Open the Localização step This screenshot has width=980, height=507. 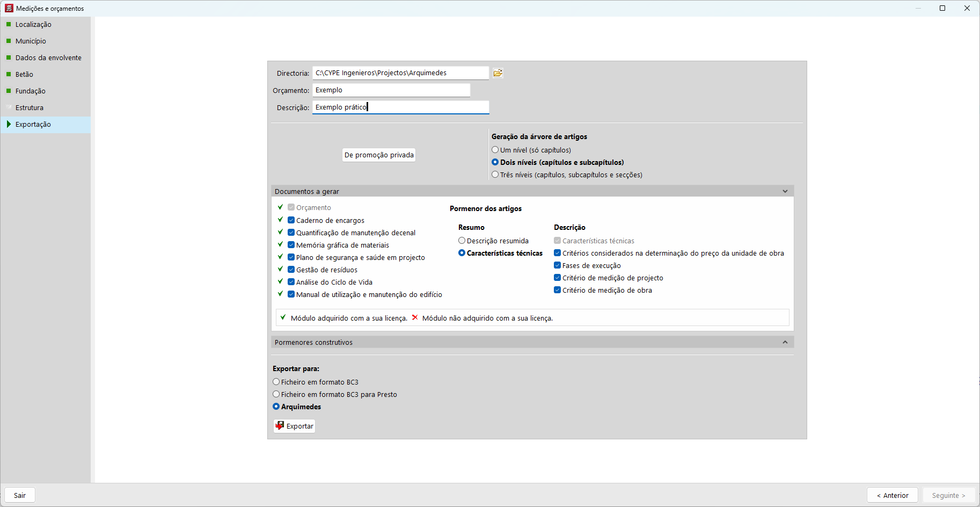[46, 24]
